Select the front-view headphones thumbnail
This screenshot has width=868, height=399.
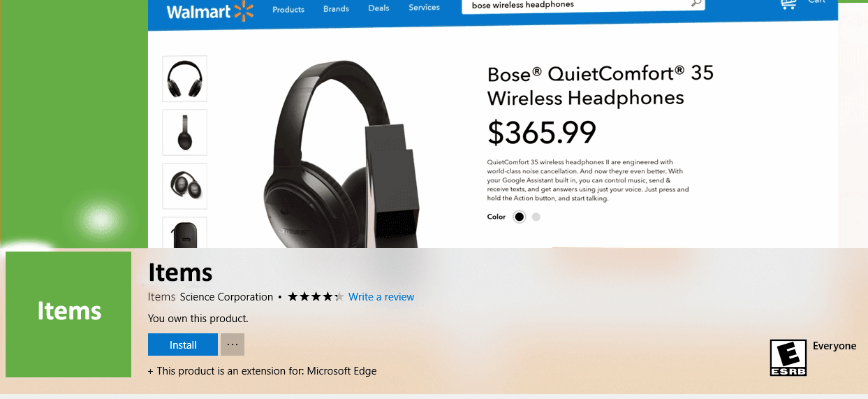(184, 78)
